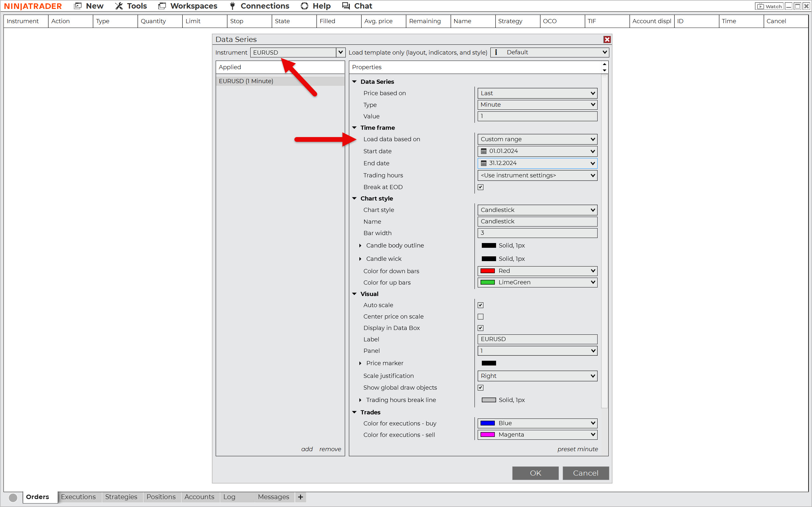
Task: Toggle Show global draw objects checkbox
Action: pos(481,388)
